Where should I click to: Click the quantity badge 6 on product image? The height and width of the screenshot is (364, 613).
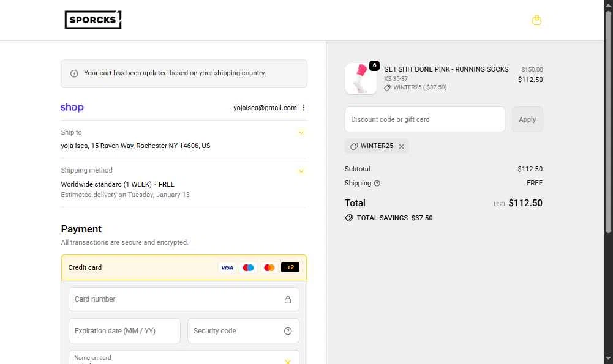coord(374,65)
